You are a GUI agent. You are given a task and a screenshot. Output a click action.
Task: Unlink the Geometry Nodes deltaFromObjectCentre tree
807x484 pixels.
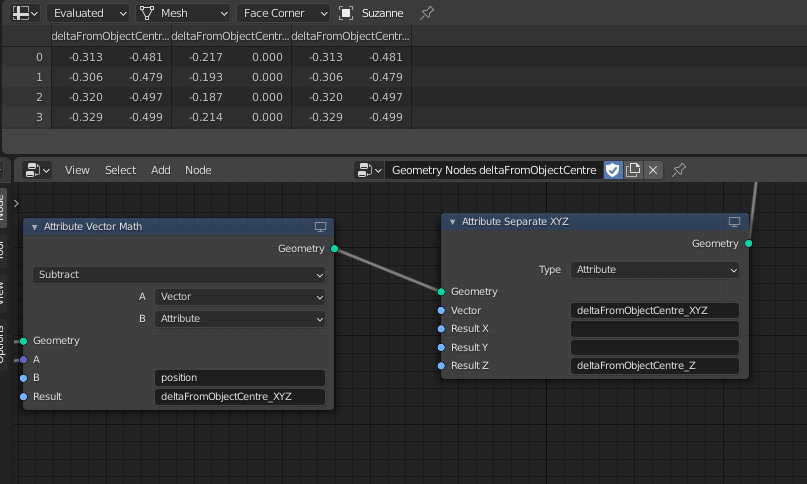click(653, 170)
